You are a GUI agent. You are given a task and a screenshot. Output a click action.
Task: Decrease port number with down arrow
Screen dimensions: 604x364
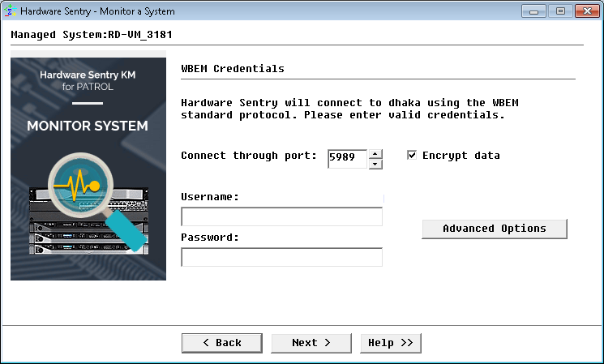click(x=375, y=164)
